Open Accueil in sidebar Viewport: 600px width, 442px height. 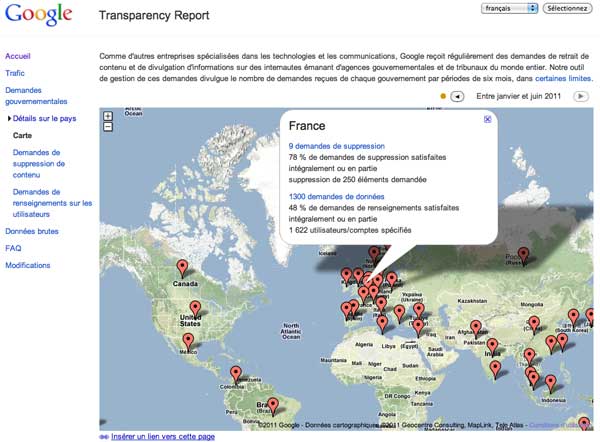click(x=18, y=56)
